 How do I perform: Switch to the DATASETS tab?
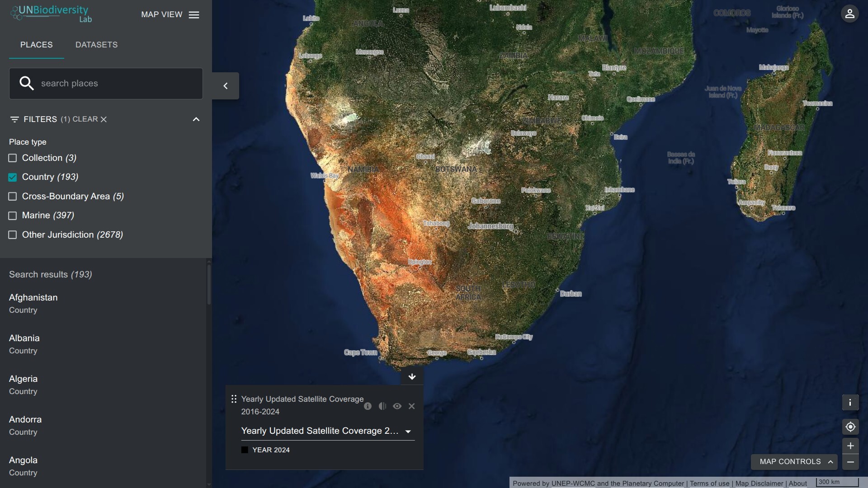coord(96,45)
